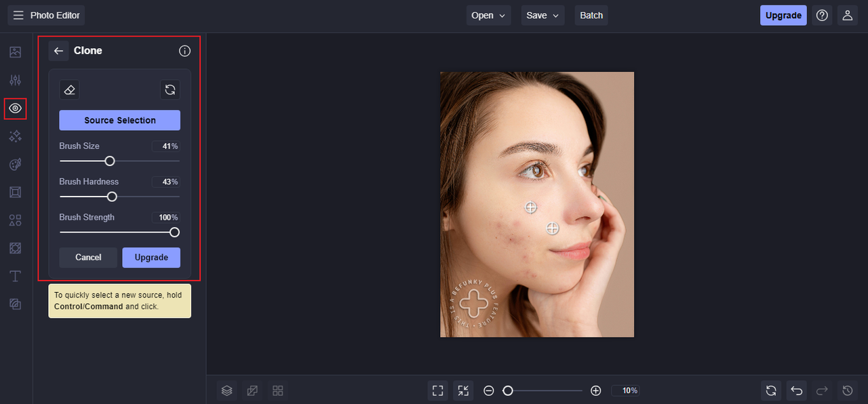868x404 pixels.
Task: Open the Touch Up eye icon in sidebar
Action: 15,108
